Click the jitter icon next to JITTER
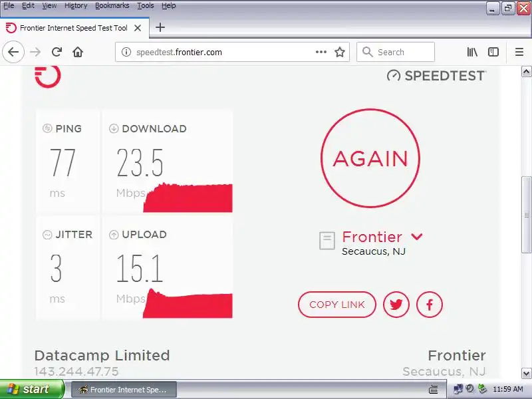The width and height of the screenshot is (532, 399). (x=47, y=235)
